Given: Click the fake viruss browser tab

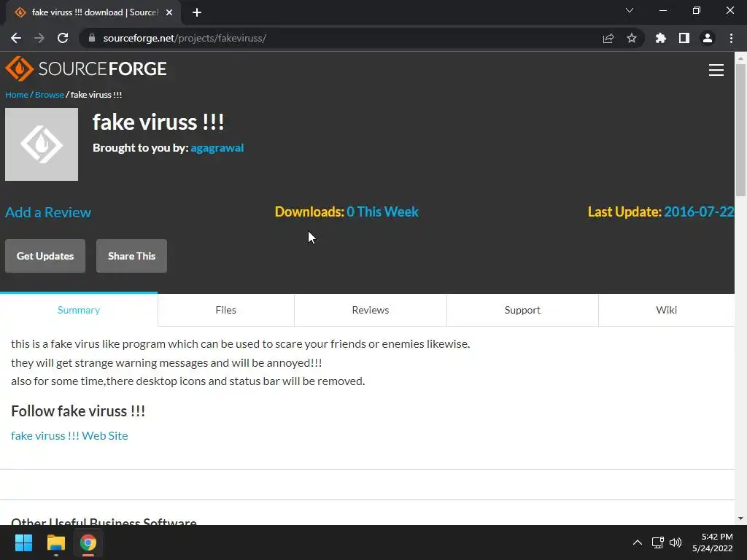Looking at the screenshot, I should point(93,12).
